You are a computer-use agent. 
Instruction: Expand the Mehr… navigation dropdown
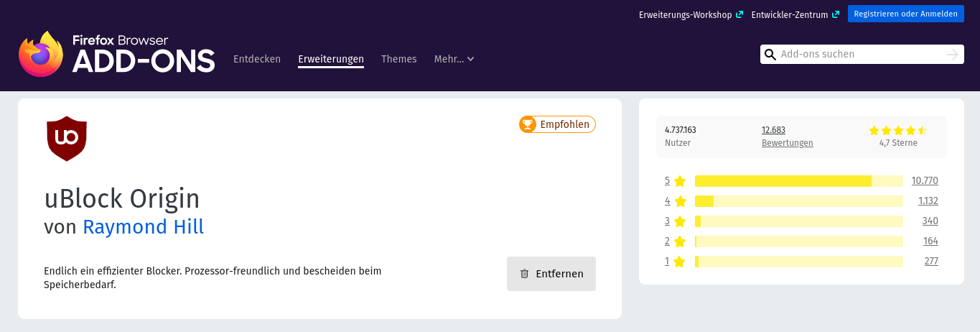454,59
